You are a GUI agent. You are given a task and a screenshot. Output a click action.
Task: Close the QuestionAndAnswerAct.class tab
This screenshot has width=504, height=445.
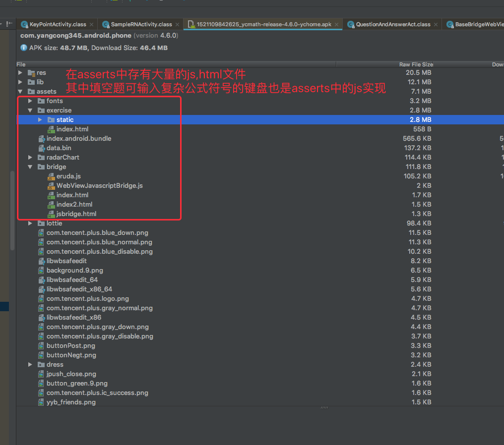click(x=436, y=24)
